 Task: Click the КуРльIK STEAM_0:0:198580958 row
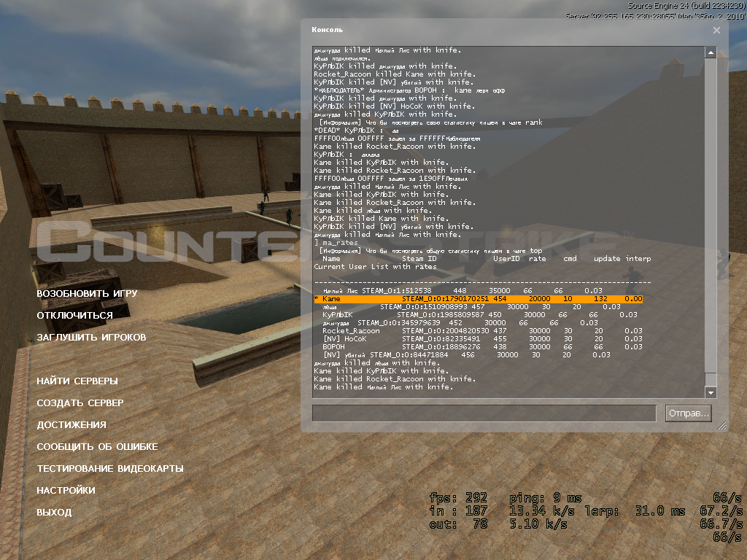pos(480,315)
